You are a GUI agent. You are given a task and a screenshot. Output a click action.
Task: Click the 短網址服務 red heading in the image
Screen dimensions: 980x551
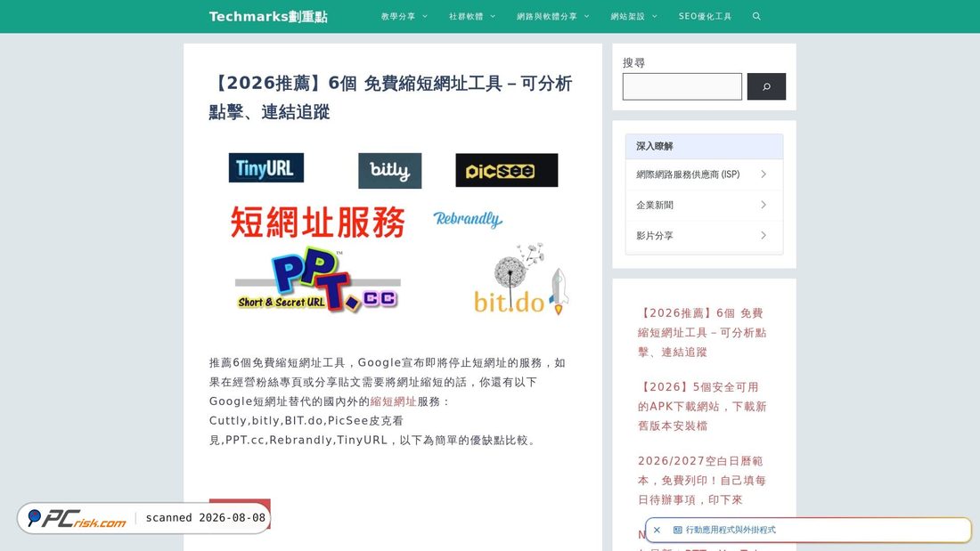pyautogui.click(x=317, y=222)
